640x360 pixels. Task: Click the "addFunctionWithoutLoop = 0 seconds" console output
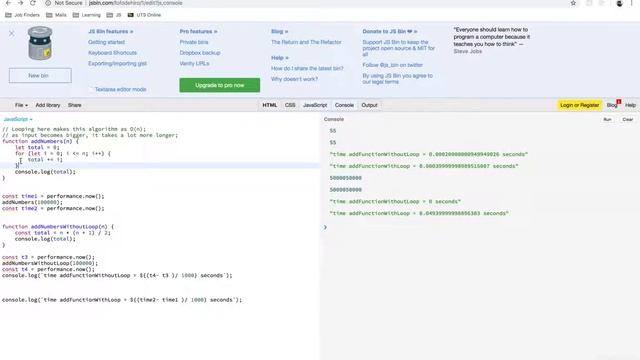tap(395, 202)
